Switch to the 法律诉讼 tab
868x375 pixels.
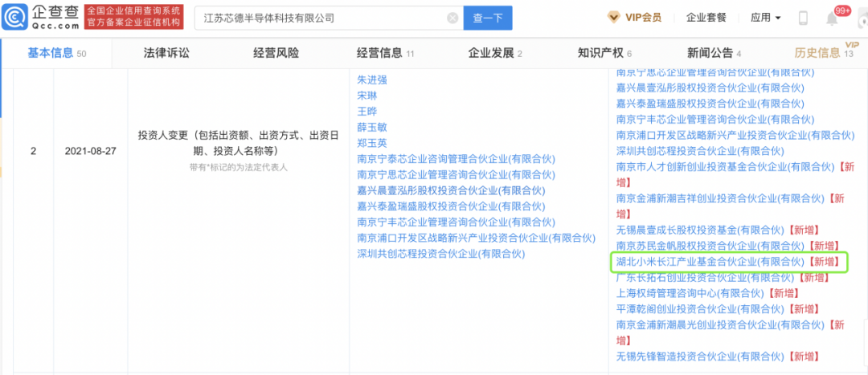point(166,53)
